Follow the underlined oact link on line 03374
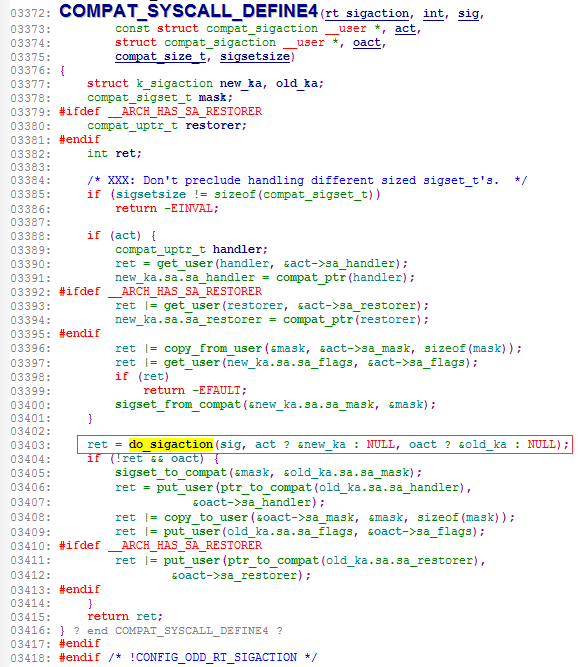The image size is (580, 667). tap(367, 43)
